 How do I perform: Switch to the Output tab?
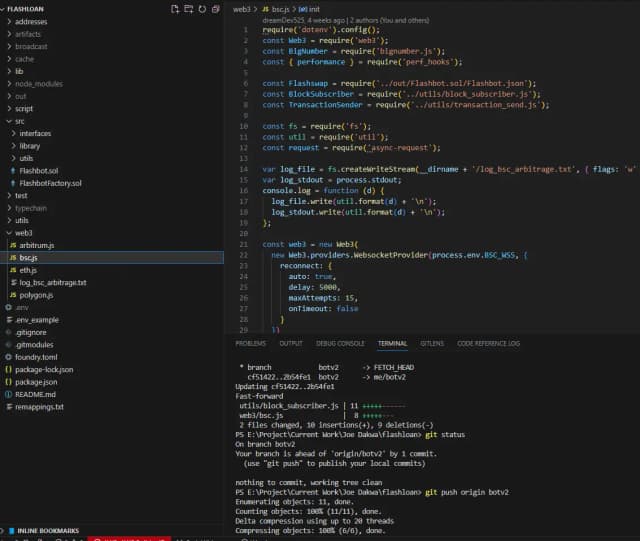[291, 343]
